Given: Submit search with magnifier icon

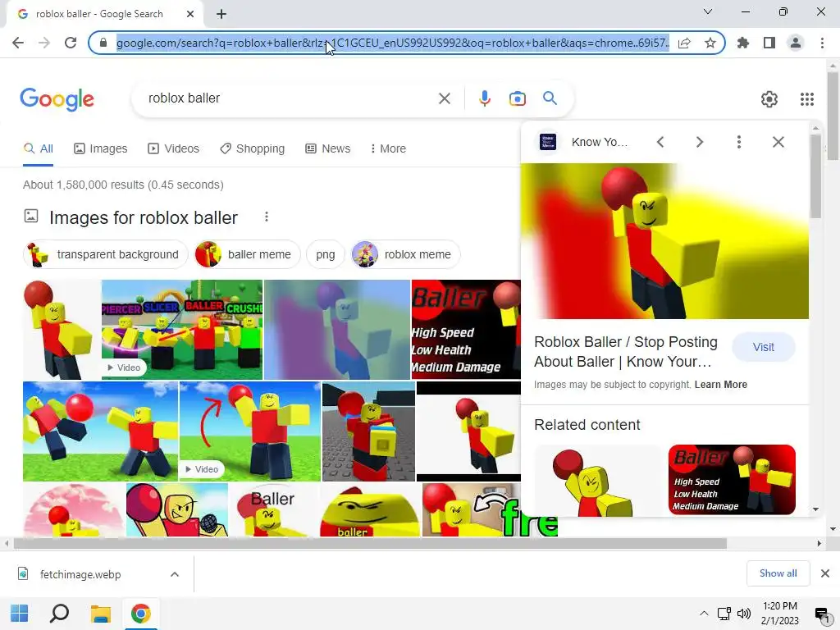Looking at the screenshot, I should tap(550, 98).
